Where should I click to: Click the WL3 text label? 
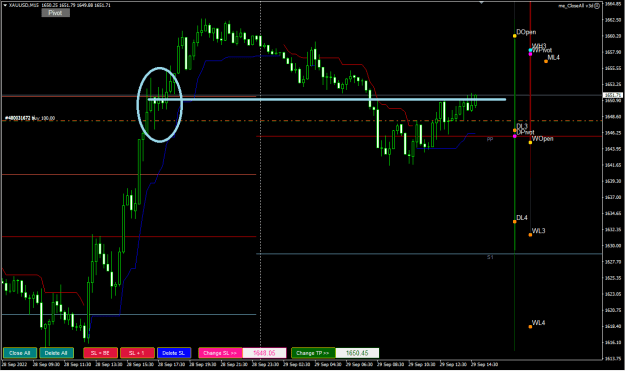point(539,231)
